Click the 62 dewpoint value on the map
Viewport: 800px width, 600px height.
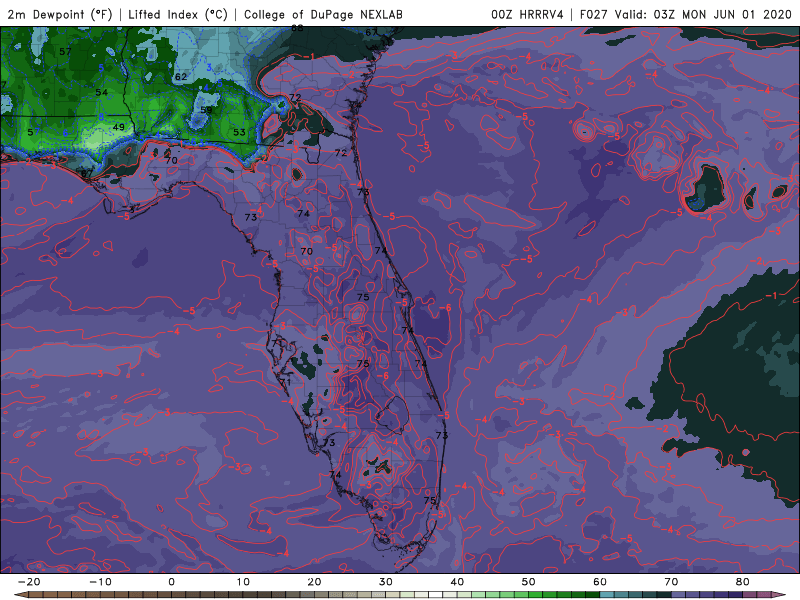tap(181, 77)
